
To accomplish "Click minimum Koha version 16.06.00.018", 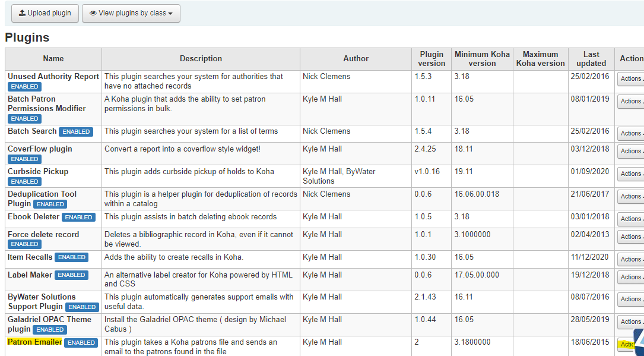I will 477,194.
